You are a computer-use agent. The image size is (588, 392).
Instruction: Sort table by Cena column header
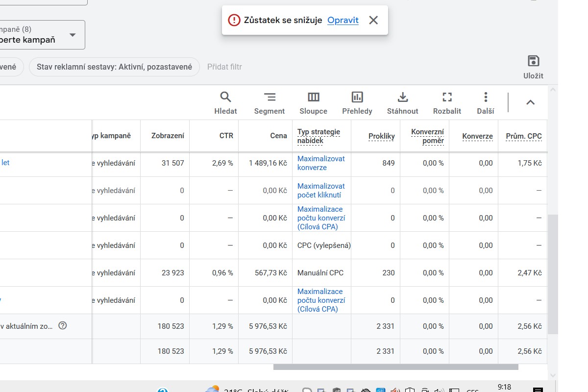(x=278, y=136)
